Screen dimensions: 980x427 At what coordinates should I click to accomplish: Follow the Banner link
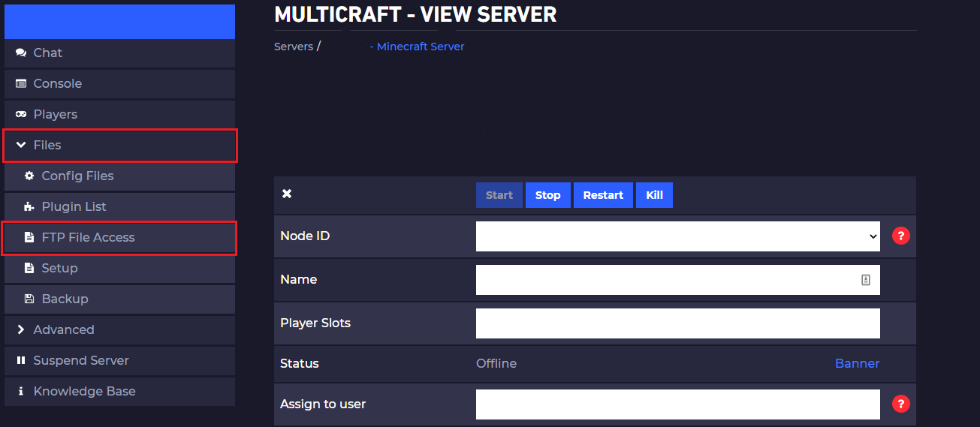857,363
